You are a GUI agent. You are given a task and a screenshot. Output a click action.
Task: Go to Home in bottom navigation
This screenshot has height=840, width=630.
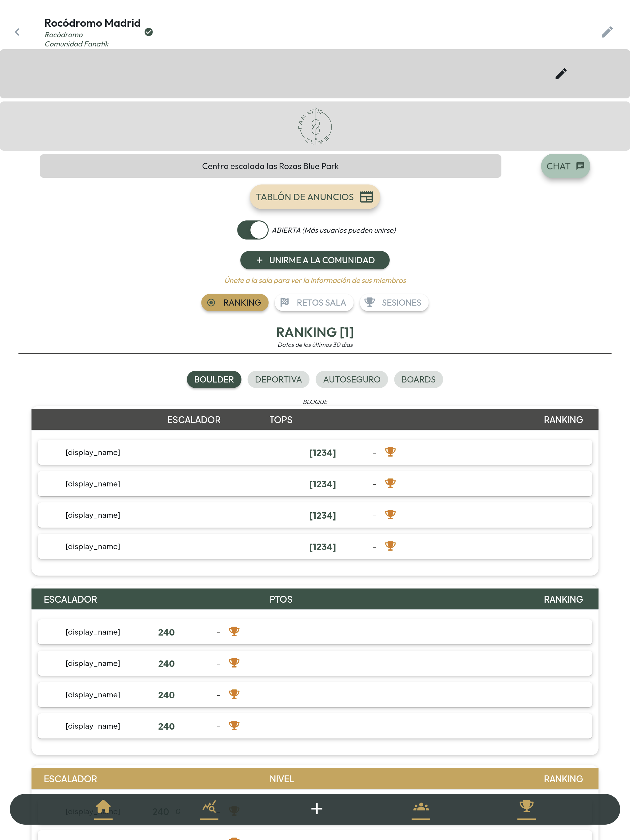(x=103, y=806)
